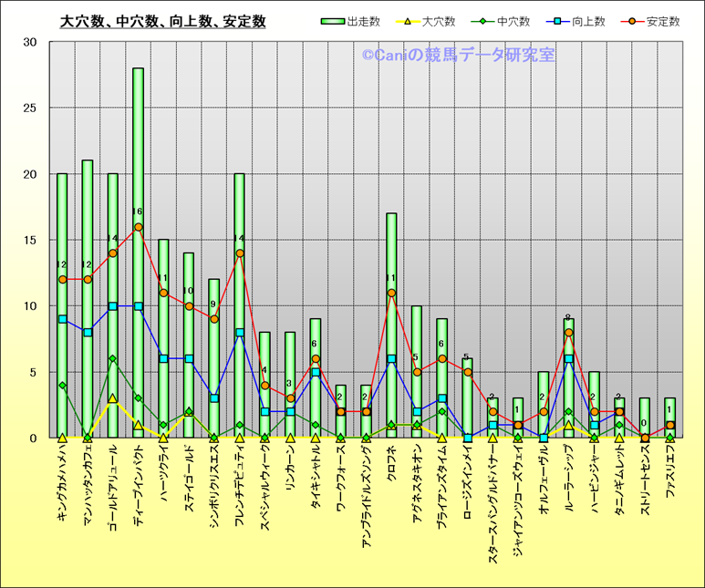The image size is (705, 588).
Task: Click the y-axis value 30
Action: point(30,42)
